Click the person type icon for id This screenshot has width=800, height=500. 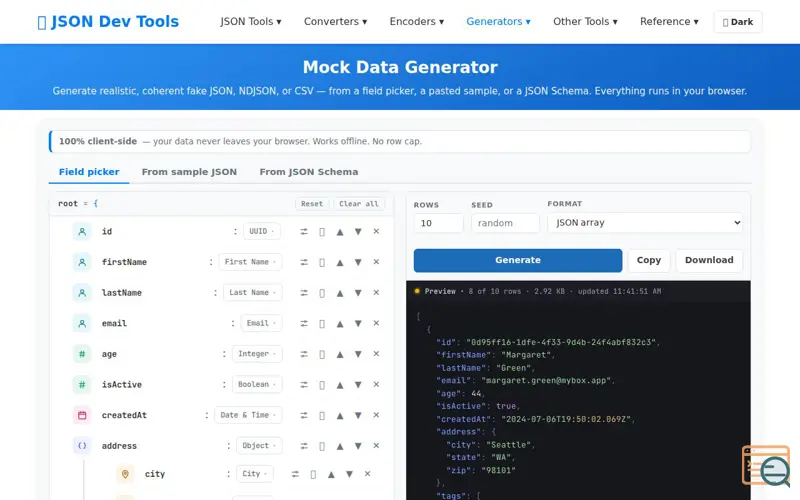click(x=82, y=232)
